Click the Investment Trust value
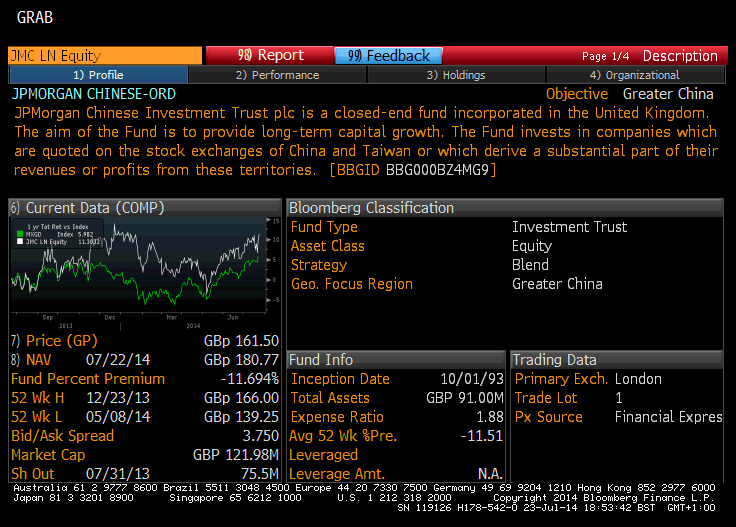The image size is (736, 527). coord(569,227)
